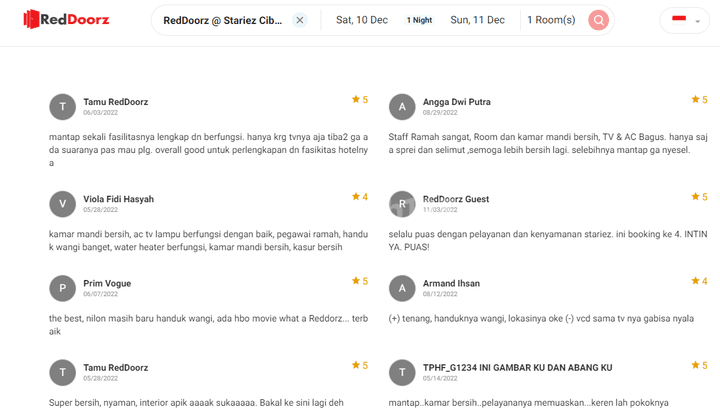720x420 pixels.
Task: Click the T avatar of TPHF_G1234 reviewer
Action: pos(402,373)
